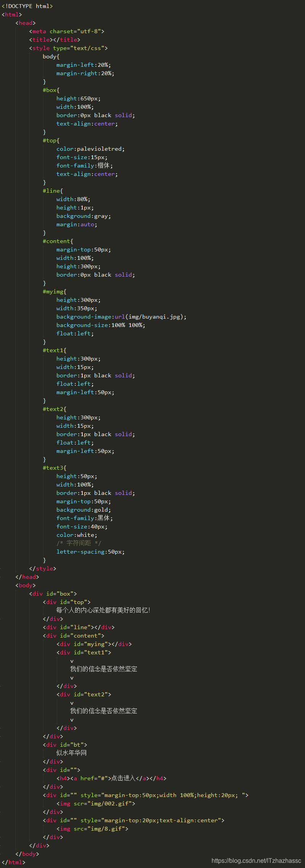Click the div id="bt" opening tag
This screenshot has width=305, height=868.
[65, 745]
